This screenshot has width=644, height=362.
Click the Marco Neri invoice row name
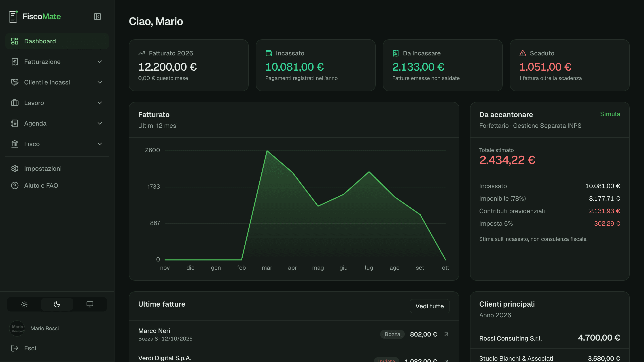(x=154, y=331)
